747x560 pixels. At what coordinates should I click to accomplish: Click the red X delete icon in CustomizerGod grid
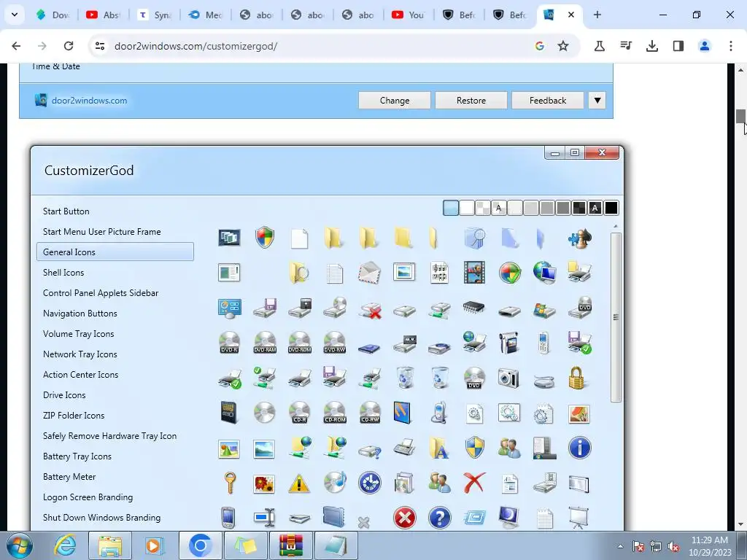(474, 483)
